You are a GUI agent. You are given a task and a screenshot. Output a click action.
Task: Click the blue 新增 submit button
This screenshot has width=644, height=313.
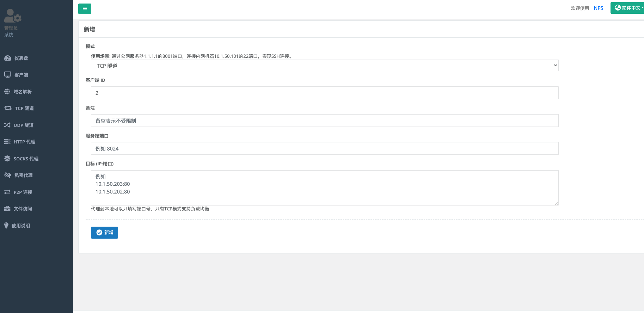tap(104, 233)
